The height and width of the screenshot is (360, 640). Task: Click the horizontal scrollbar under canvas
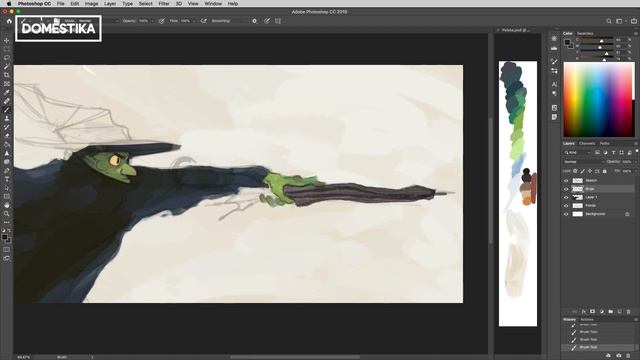point(295,357)
